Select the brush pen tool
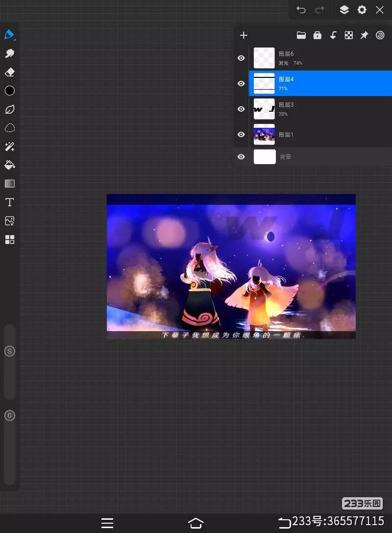Viewport: 392px width, 533px height. pyautogui.click(x=9, y=35)
